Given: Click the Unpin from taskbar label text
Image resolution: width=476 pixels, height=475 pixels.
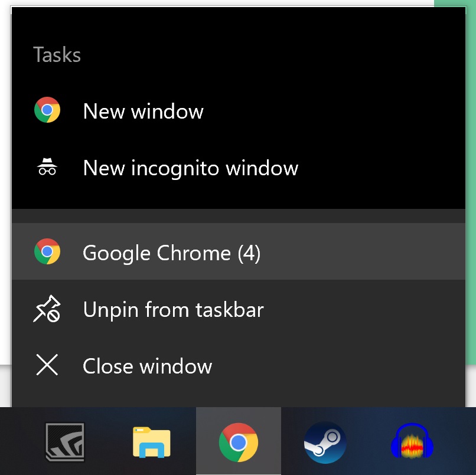Looking at the screenshot, I should coord(174,308).
